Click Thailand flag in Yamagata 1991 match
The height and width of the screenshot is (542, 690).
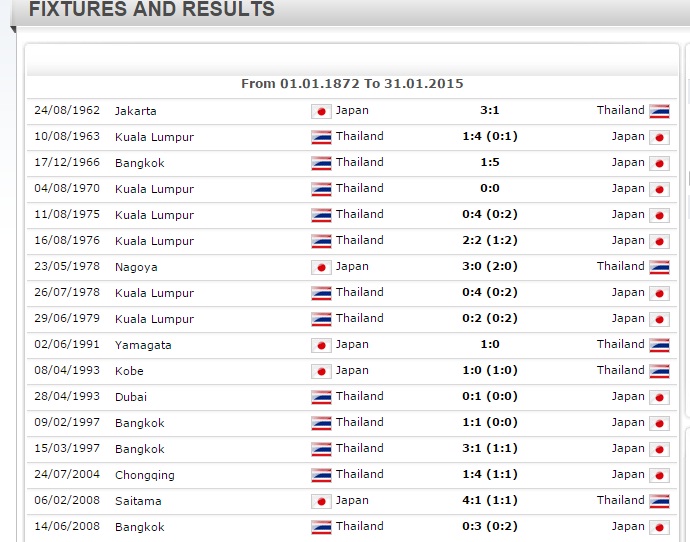point(659,345)
